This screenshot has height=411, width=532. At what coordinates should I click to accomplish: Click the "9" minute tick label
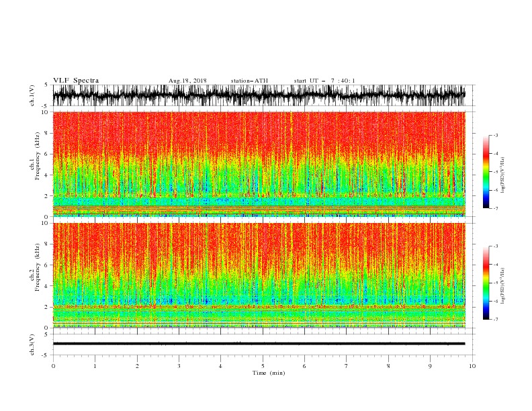click(430, 366)
